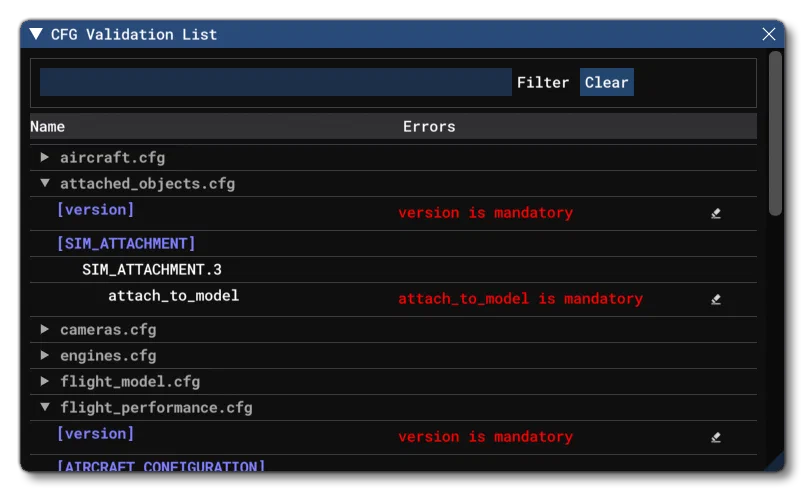The width and height of the screenshot is (805, 492).
Task: Close the CFG Validation List window
Action: click(x=769, y=34)
